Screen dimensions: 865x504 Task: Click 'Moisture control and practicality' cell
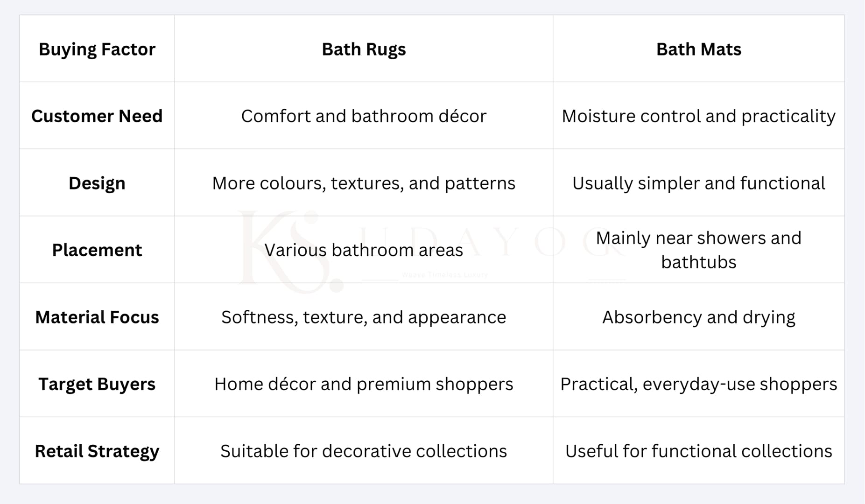coord(699,116)
